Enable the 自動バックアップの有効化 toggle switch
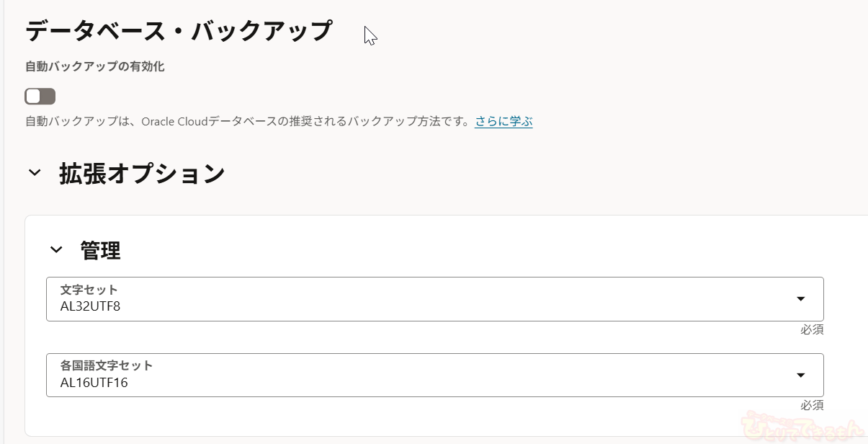This screenshot has width=868, height=444. [40, 97]
